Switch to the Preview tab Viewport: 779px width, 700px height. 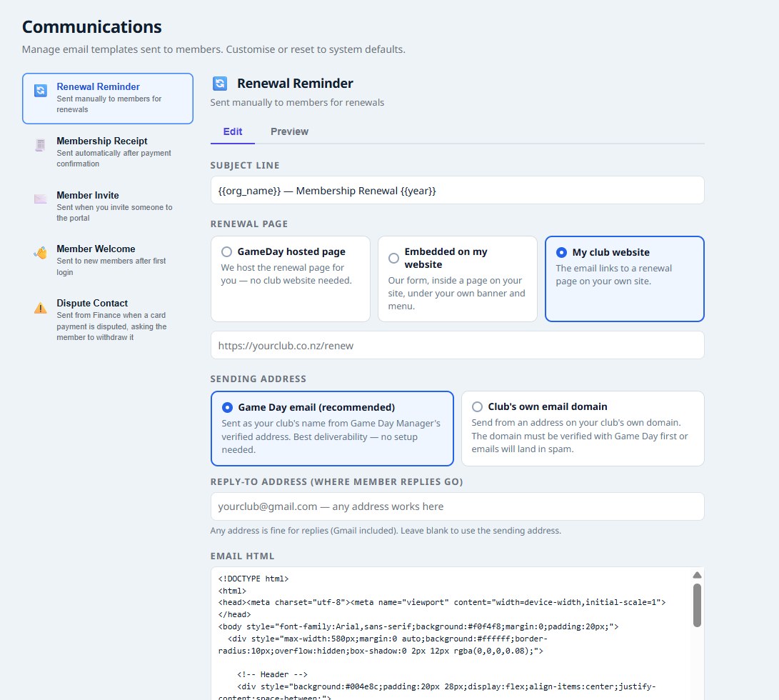point(289,131)
